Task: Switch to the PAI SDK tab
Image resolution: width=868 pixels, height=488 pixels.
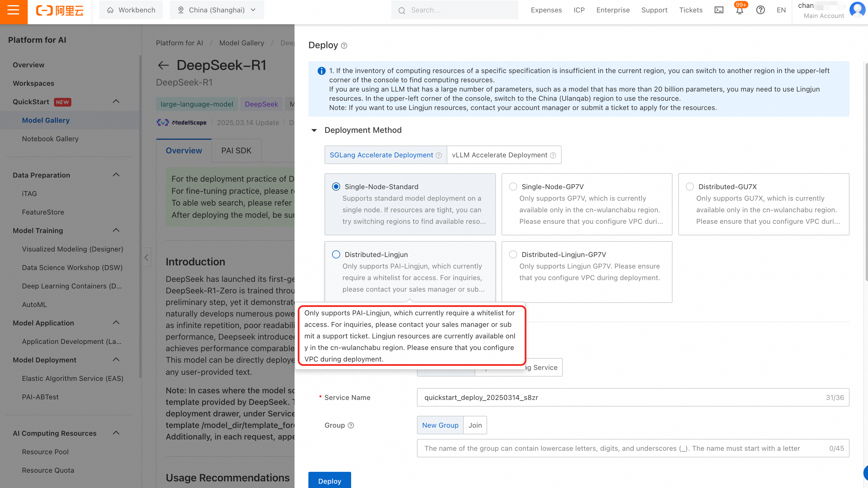Action: pos(236,151)
